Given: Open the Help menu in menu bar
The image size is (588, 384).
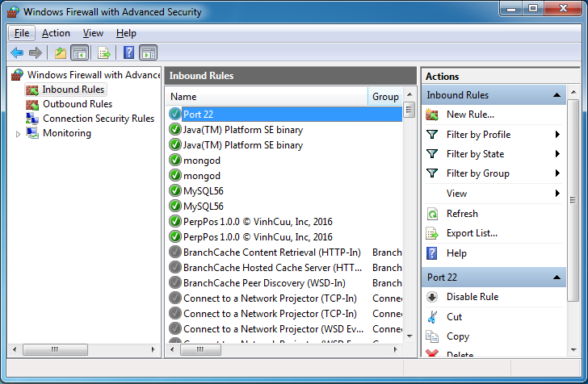Looking at the screenshot, I should pos(126,33).
